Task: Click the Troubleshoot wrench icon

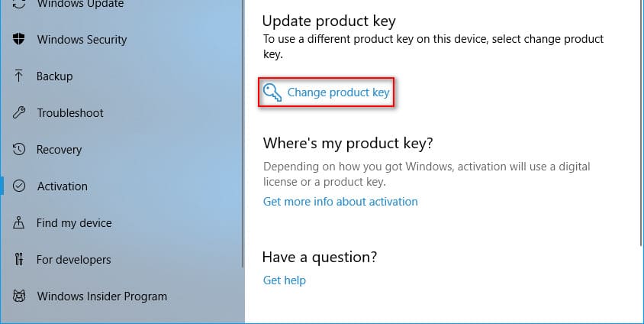Action: (x=20, y=113)
